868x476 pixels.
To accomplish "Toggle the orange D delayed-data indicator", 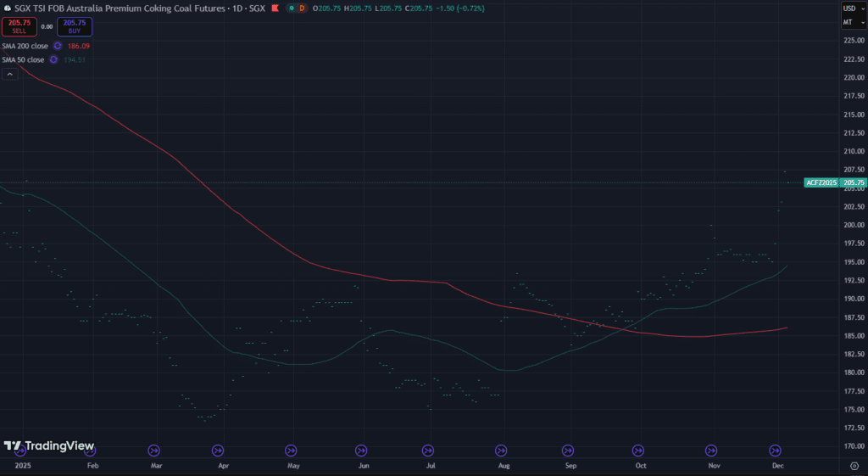I will coord(303,8).
